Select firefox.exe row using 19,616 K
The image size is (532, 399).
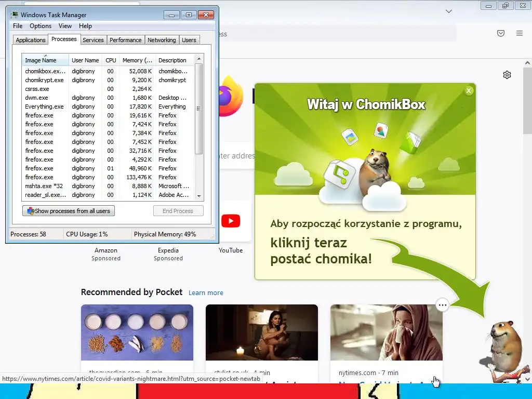[x=109, y=115]
